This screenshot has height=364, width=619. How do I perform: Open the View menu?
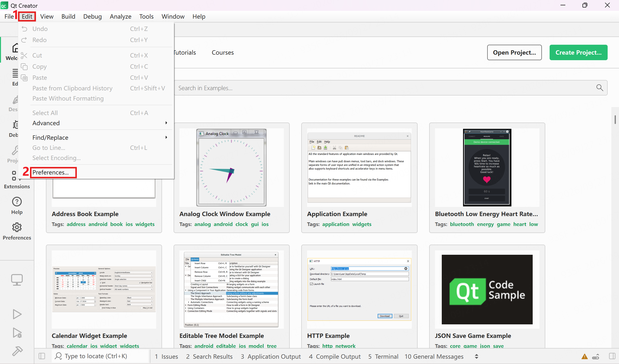point(47,16)
